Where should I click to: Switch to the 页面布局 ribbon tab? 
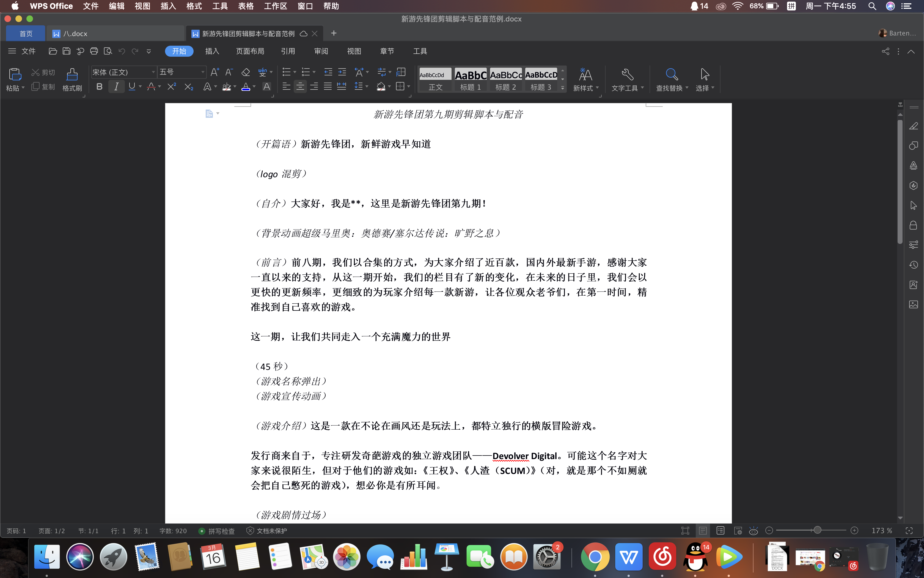[250, 51]
